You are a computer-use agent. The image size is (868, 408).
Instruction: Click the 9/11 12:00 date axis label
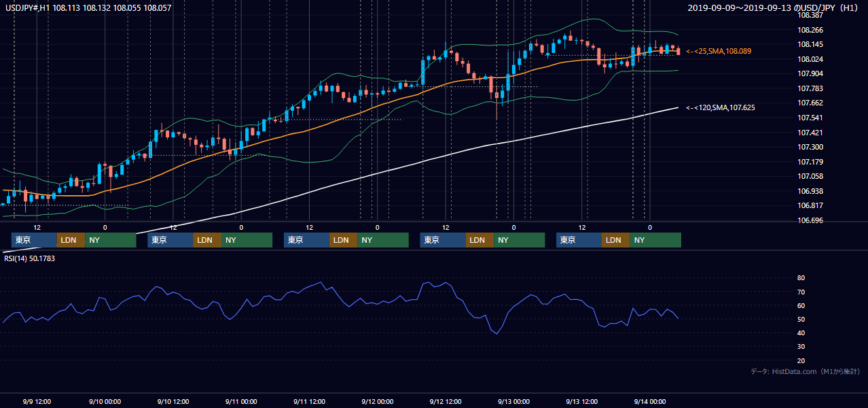click(x=310, y=401)
